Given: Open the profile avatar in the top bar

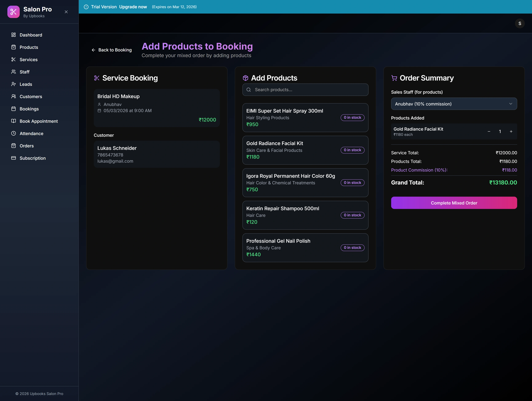Looking at the screenshot, I should point(520,23).
